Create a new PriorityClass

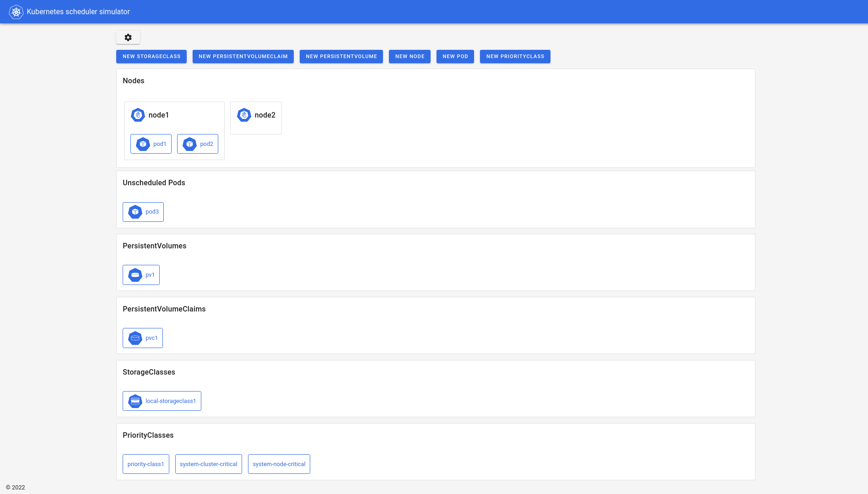[x=515, y=57]
